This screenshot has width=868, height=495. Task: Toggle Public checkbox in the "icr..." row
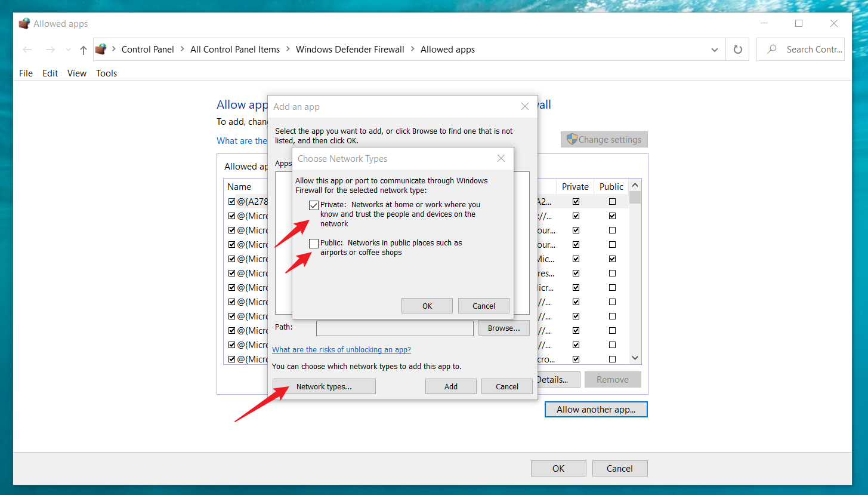(612, 288)
